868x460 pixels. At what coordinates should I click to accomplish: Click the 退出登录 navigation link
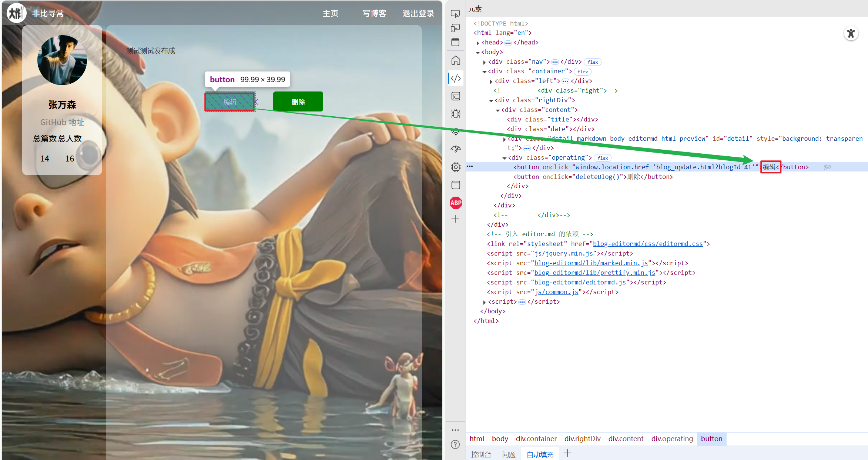point(418,13)
